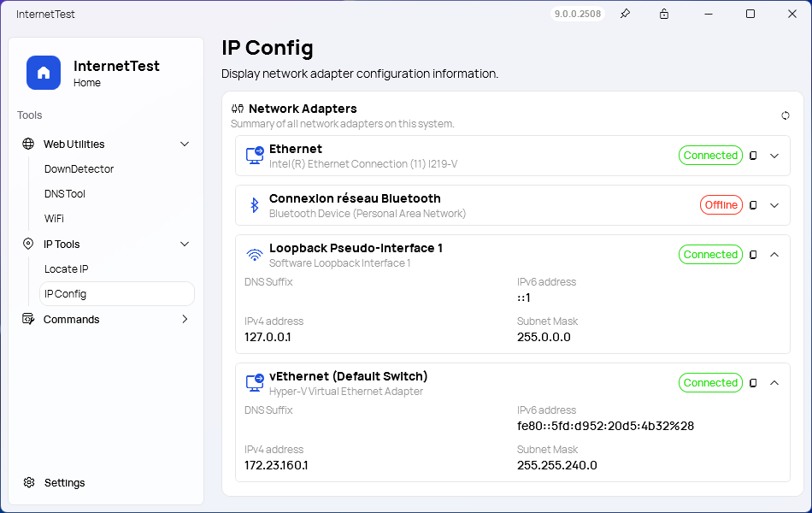The image size is (812, 513).
Task: Click the Software Loopback Interface 1 text
Action: (x=339, y=263)
